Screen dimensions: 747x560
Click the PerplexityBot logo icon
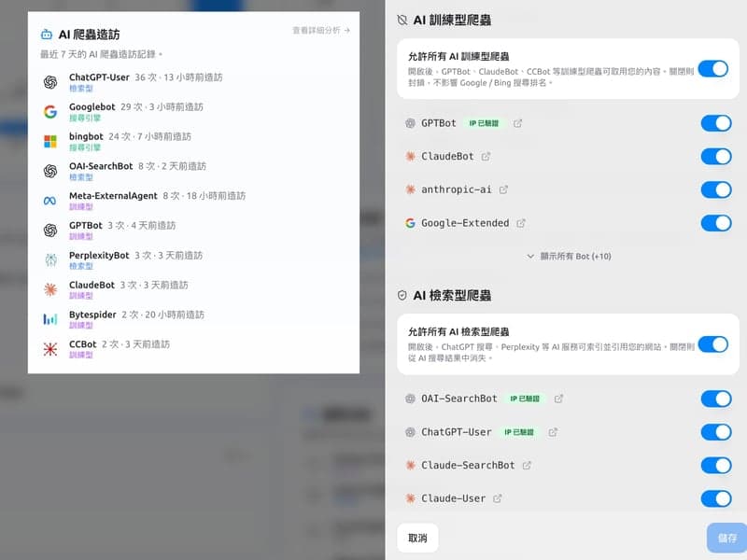50,260
